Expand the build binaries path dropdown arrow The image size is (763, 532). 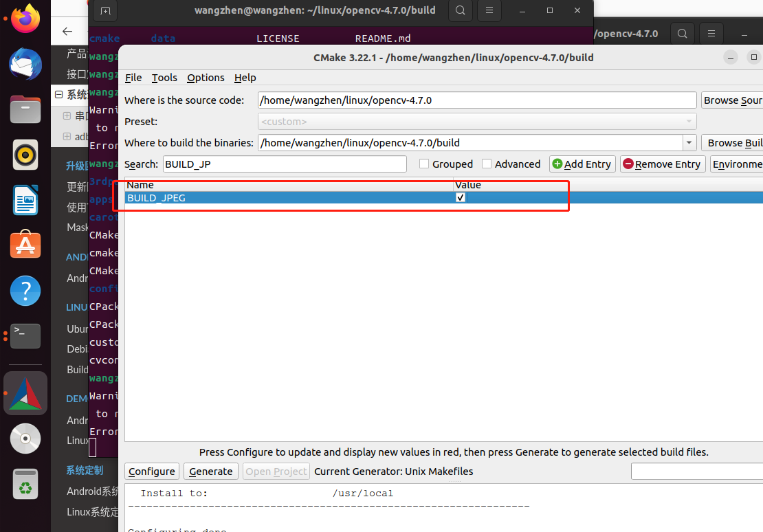click(689, 143)
